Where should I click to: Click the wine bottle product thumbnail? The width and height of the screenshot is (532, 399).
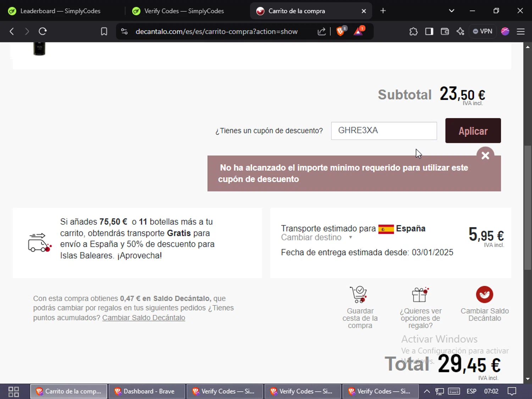point(39,49)
